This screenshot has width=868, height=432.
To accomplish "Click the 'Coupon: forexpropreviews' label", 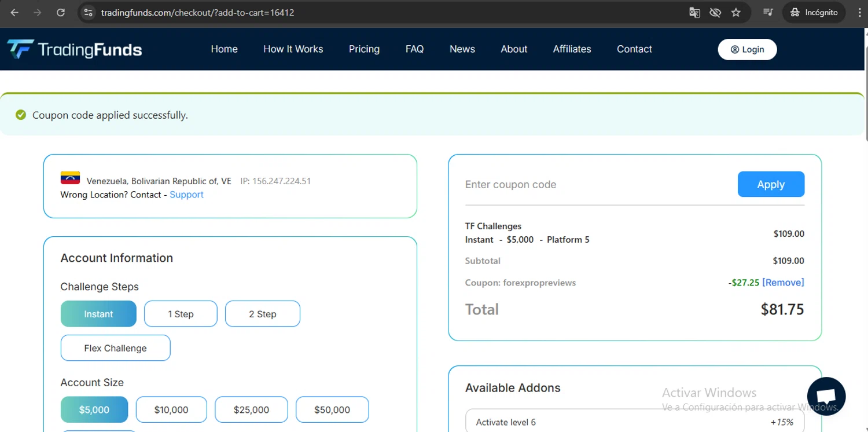I will click(x=520, y=283).
